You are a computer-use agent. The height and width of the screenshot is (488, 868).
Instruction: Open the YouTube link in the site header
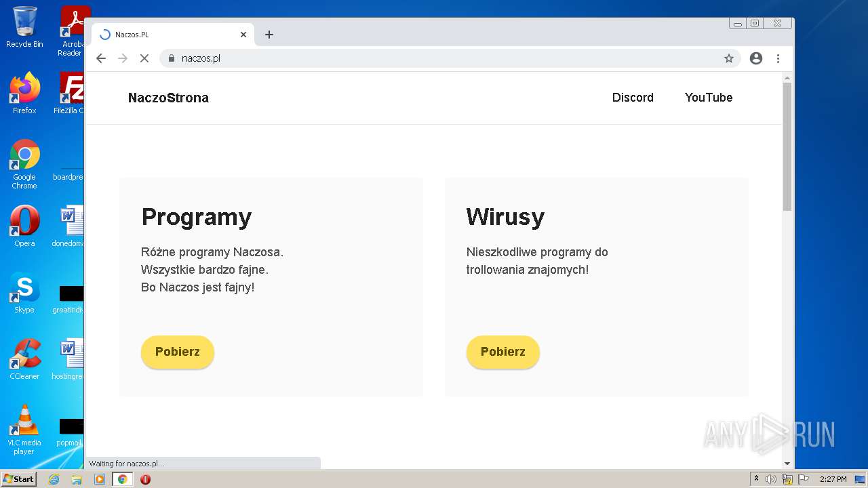[x=709, y=98]
